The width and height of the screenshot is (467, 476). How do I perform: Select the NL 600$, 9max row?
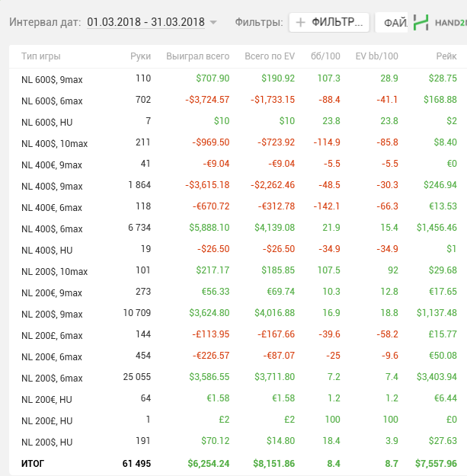(x=52, y=79)
